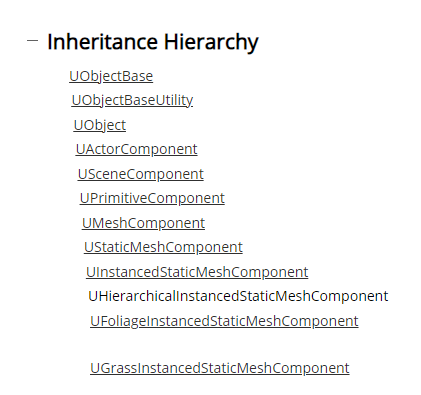Visit the root class at hierarchy top
Screen dimensions: 421x395
(x=111, y=76)
